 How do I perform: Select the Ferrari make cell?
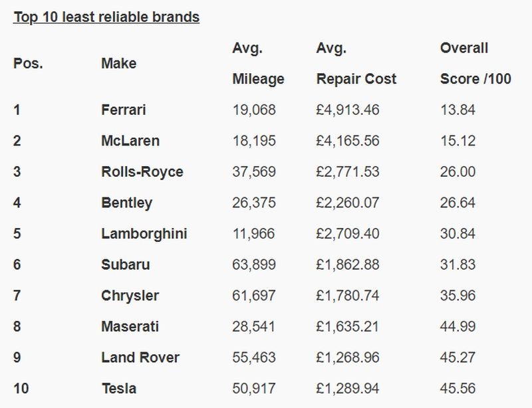pos(124,110)
